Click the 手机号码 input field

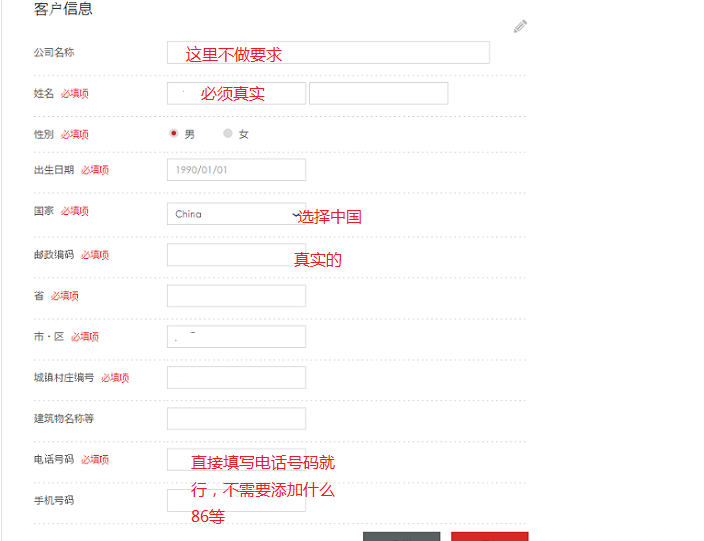coord(236,500)
